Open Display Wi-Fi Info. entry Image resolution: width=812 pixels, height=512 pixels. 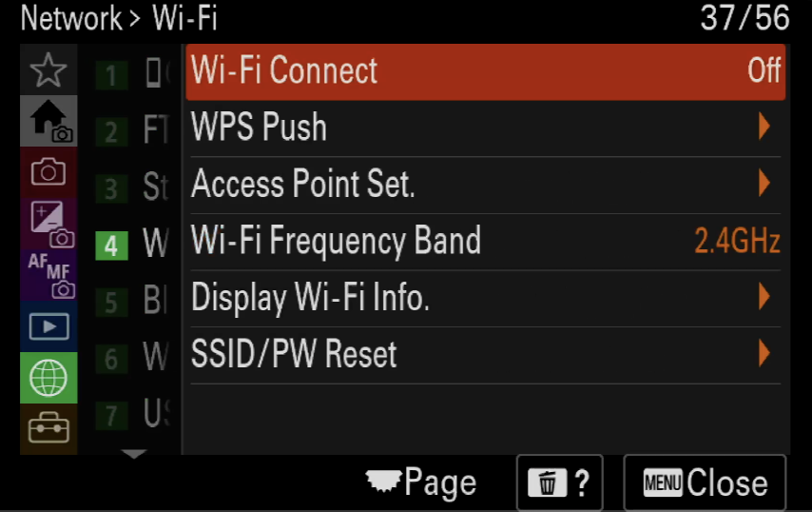click(485, 298)
